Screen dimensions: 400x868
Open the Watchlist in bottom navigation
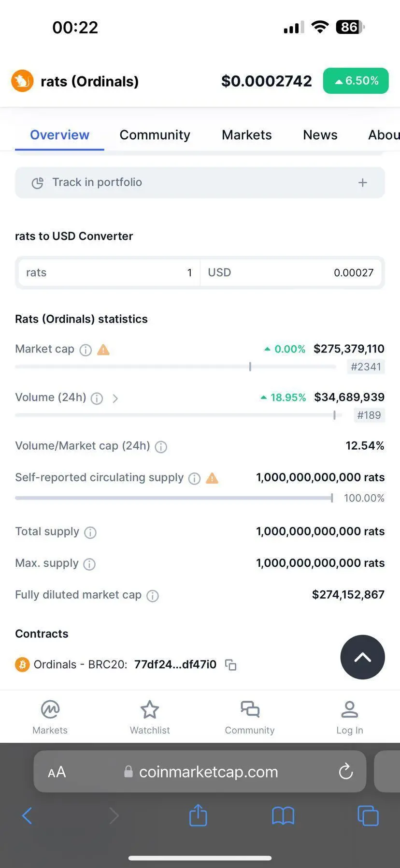[150, 717]
